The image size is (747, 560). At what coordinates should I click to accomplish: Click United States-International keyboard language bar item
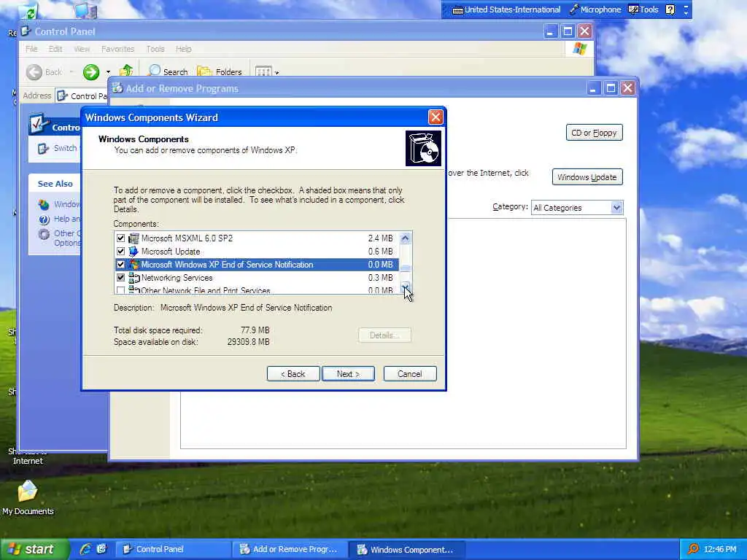[506, 9]
